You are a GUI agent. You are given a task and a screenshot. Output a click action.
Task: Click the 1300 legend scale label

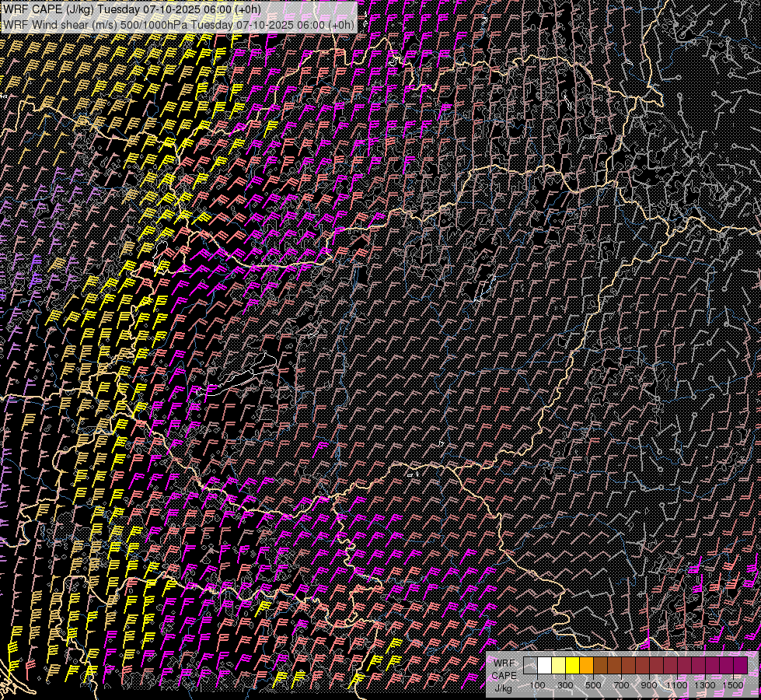coord(705,684)
